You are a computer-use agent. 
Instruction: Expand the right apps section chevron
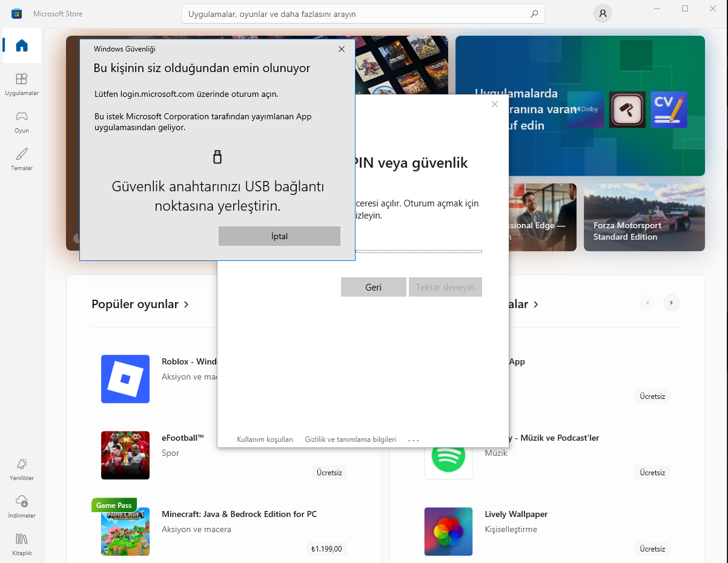pyautogui.click(x=537, y=305)
